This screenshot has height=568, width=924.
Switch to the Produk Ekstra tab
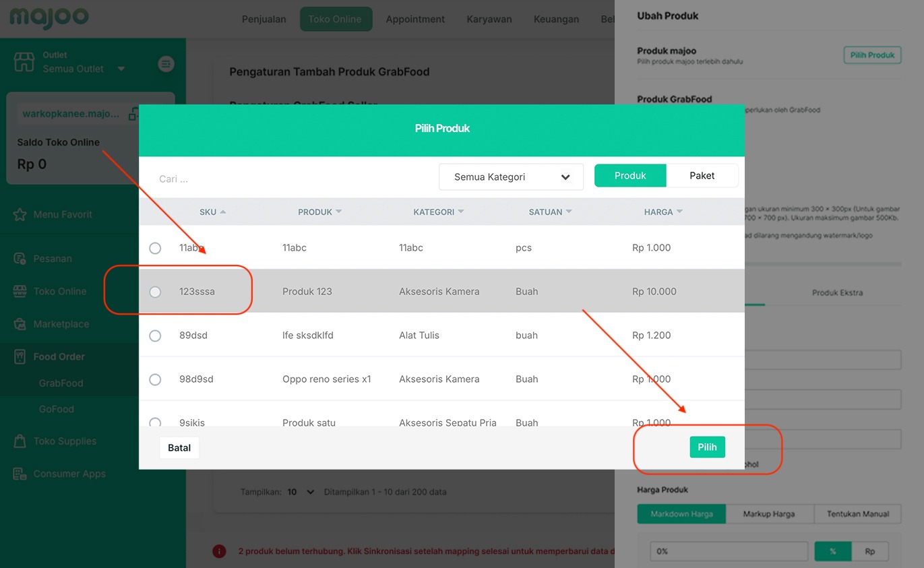(x=837, y=292)
